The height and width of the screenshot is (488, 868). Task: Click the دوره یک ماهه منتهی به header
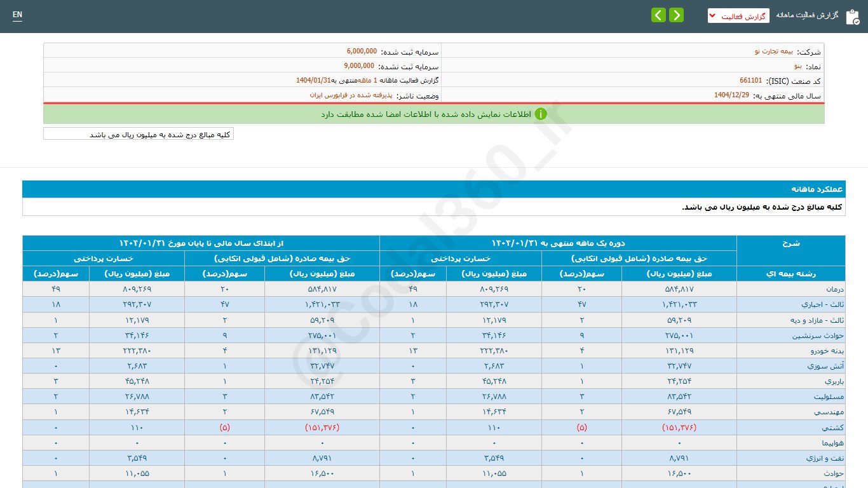[x=558, y=243]
